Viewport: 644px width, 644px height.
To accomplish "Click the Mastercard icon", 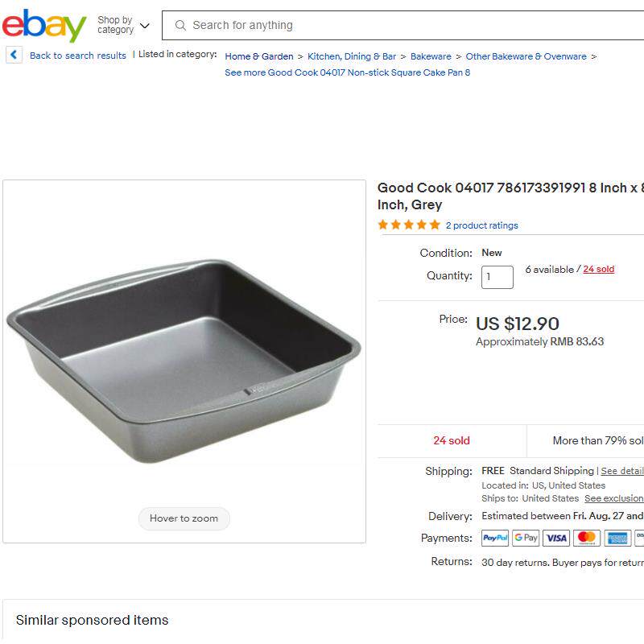I will 587,538.
